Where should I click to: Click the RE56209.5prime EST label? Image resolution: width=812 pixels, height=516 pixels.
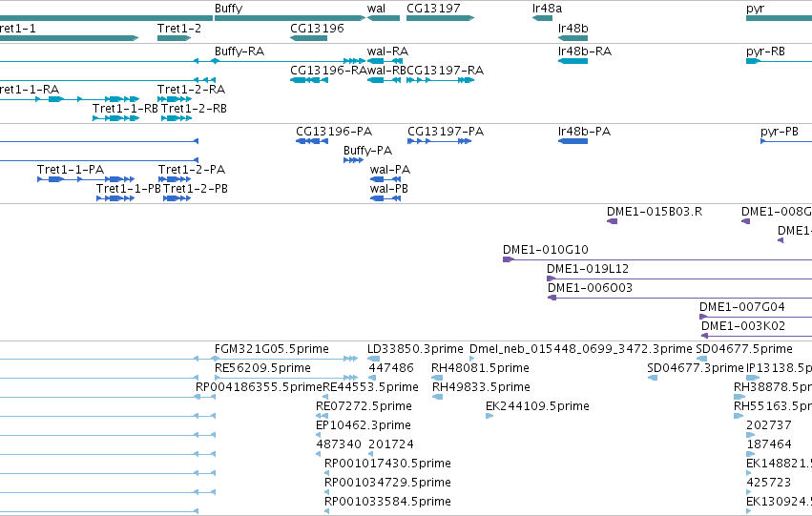[x=262, y=368]
